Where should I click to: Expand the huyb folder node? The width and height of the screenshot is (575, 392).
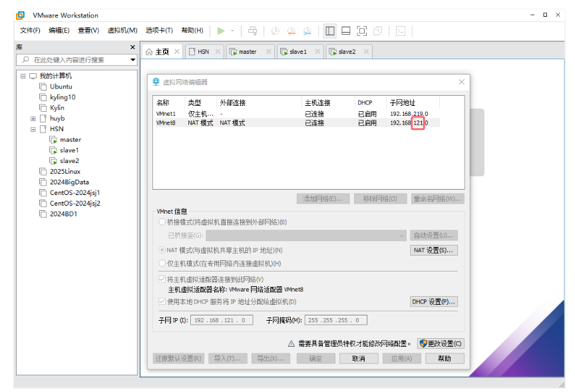(x=33, y=119)
